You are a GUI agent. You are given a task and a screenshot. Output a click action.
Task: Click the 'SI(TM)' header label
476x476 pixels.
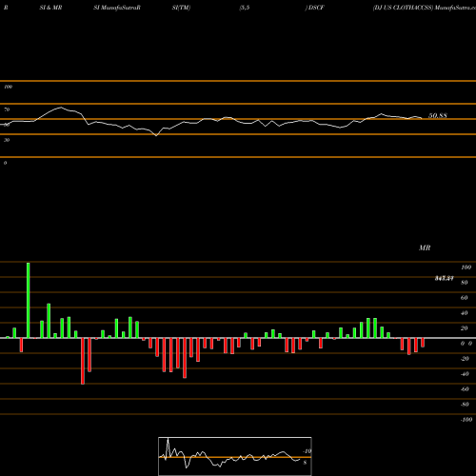tap(181, 8)
